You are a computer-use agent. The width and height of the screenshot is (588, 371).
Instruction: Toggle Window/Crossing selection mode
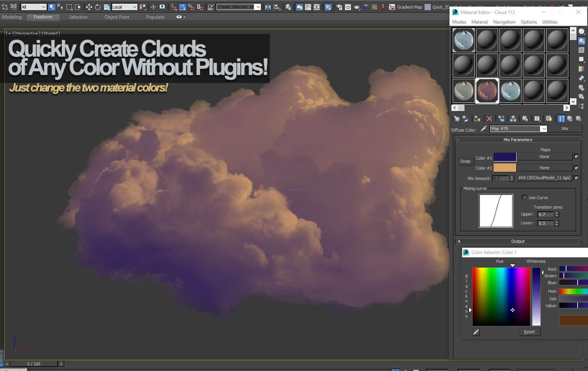(78, 7)
